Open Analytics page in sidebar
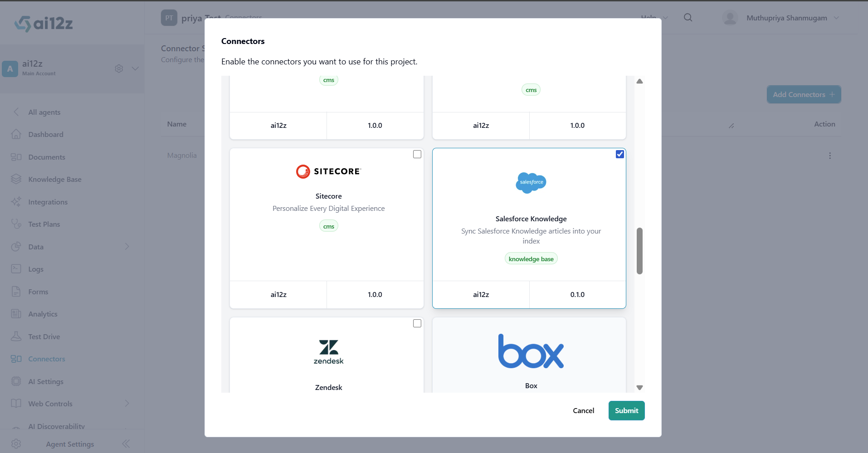 pos(43,314)
